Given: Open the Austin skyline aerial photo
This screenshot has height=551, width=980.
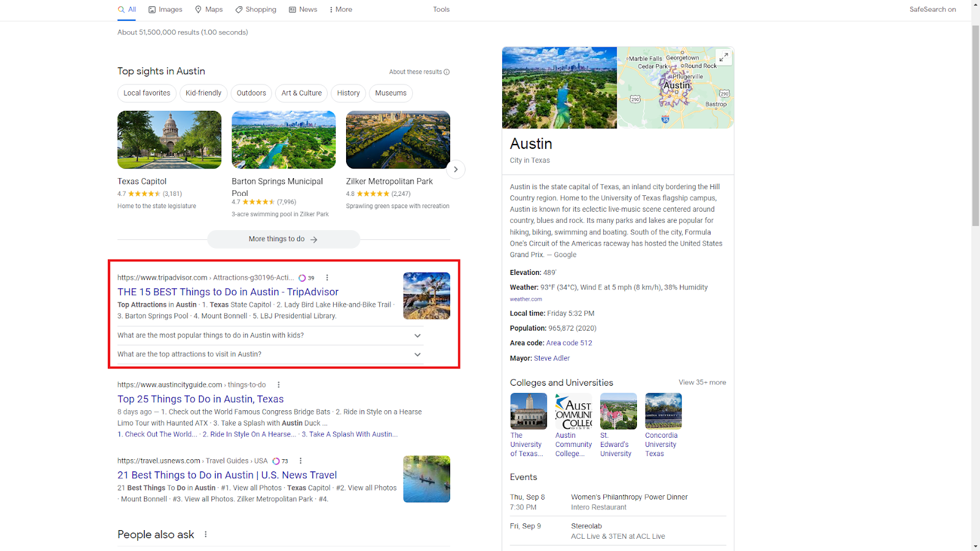Looking at the screenshot, I should [559, 88].
